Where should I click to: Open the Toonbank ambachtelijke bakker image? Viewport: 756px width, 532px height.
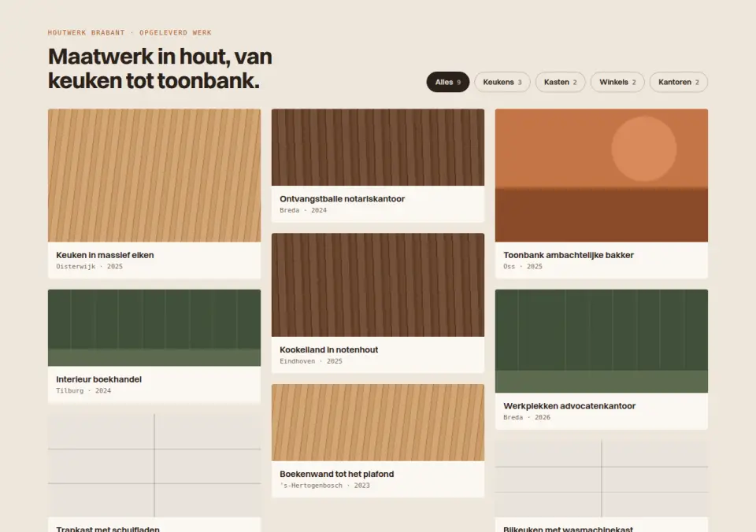602,175
